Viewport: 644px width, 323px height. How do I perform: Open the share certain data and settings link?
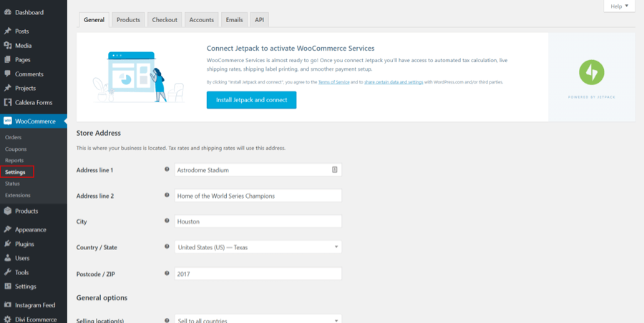click(x=394, y=82)
